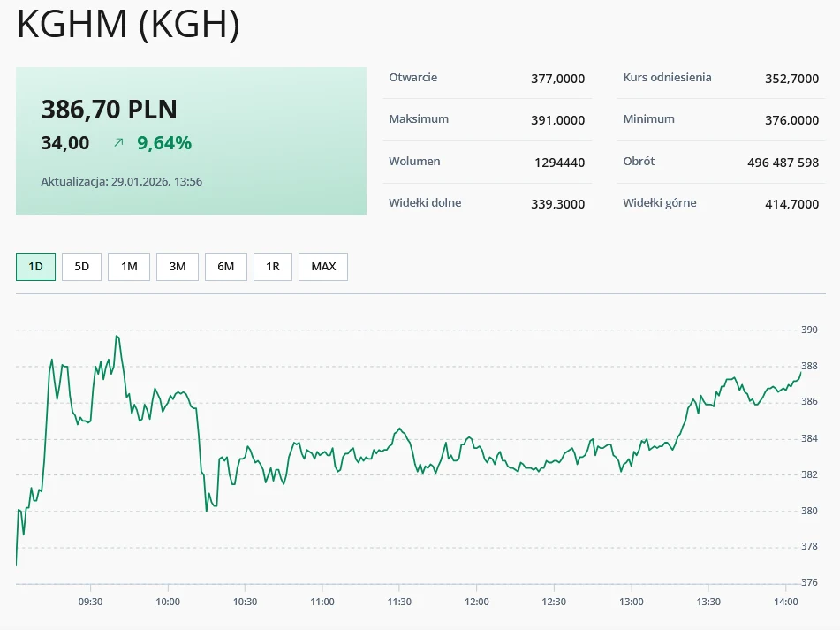Click the 11:30 time axis label
This screenshot has height=630, width=840.
(399, 602)
